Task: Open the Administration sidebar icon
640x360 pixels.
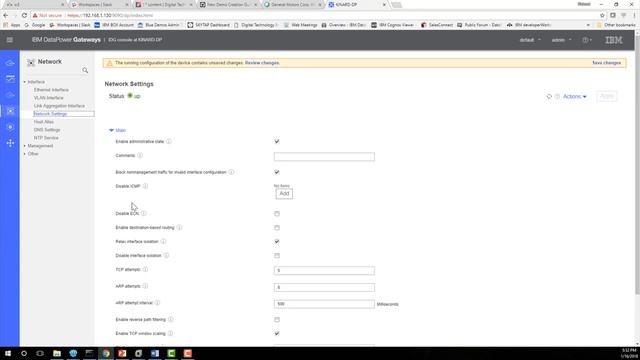Action: coord(10,127)
